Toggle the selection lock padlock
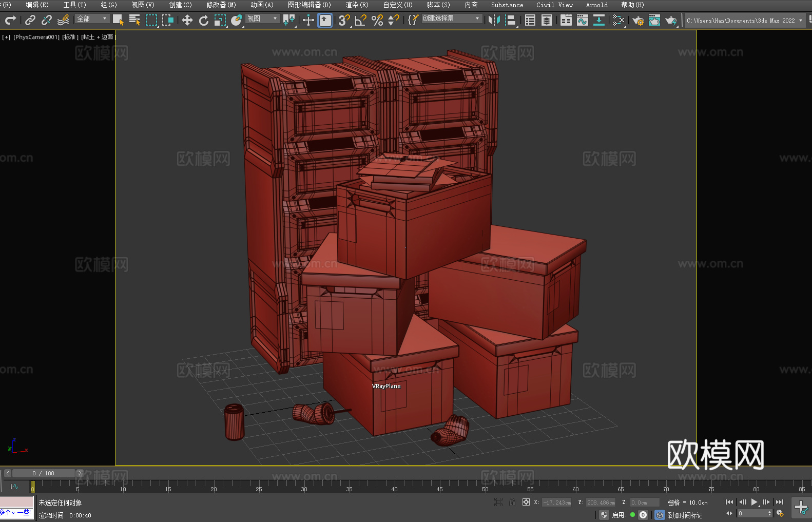The height and width of the screenshot is (522, 812). tap(512, 502)
